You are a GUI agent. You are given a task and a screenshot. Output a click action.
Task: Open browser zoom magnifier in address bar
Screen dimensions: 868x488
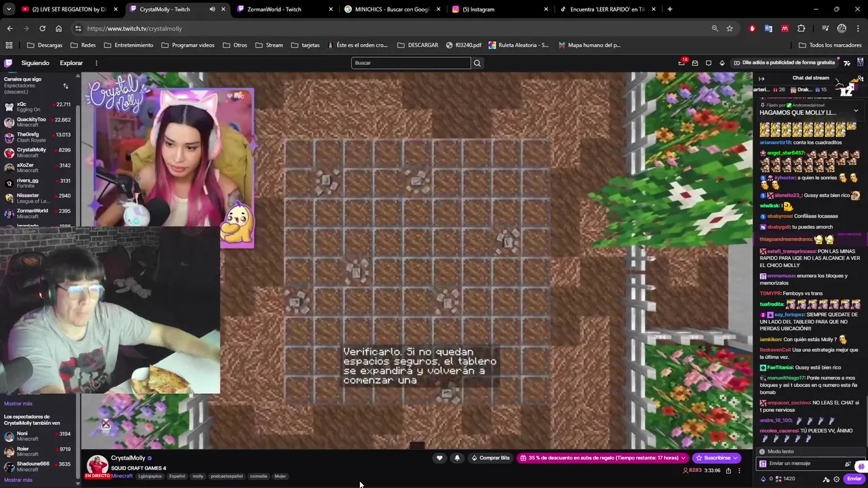[x=715, y=28]
